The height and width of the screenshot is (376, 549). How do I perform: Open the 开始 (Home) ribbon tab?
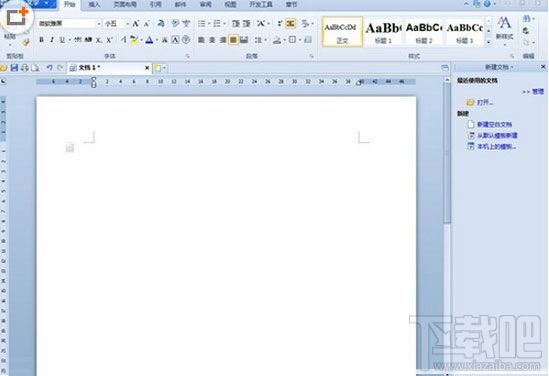click(70, 4)
